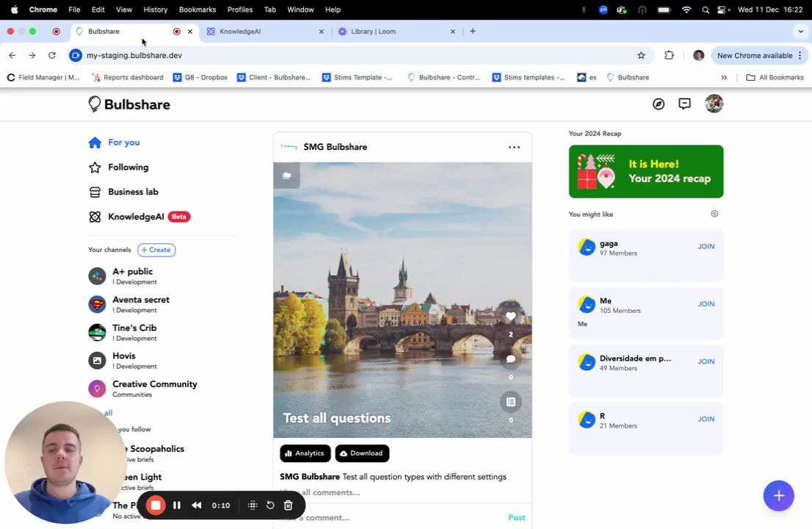This screenshot has width=812, height=529.
Task: Open comments bubble icon on post
Action: pyautogui.click(x=511, y=359)
